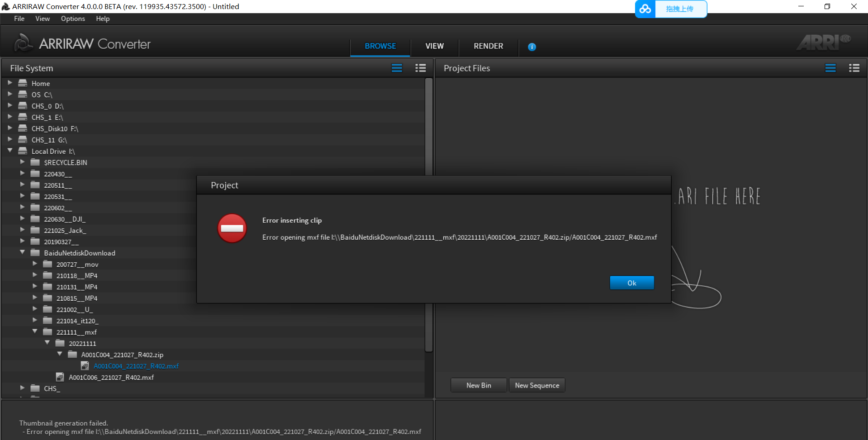Click the OS C:\ drive icon

click(x=23, y=94)
